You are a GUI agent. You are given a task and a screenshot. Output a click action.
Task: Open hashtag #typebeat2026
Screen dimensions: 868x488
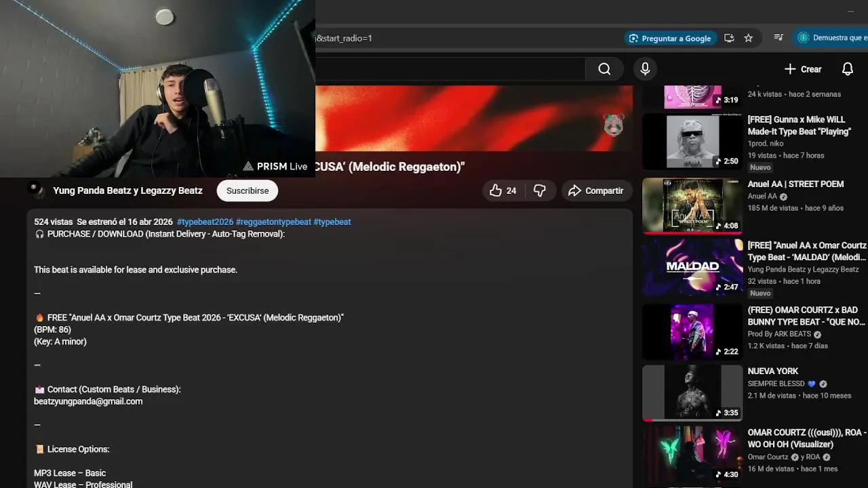205,222
